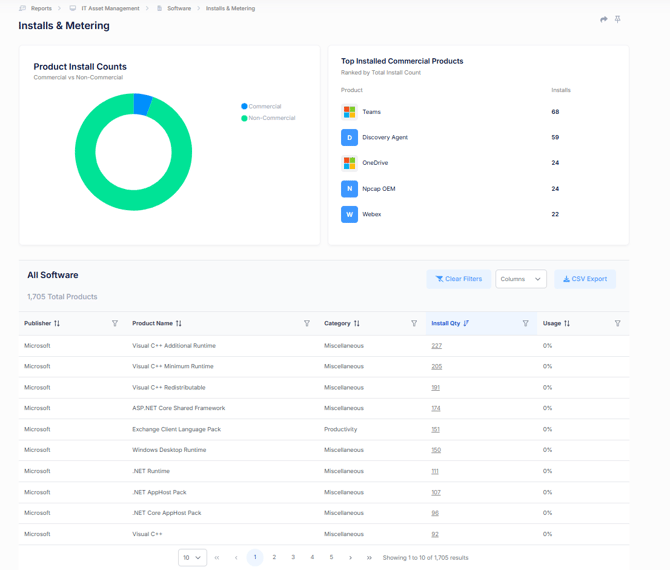Navigate to Reports breadcrumb
670x570 pixels.
tap(41, 8)
